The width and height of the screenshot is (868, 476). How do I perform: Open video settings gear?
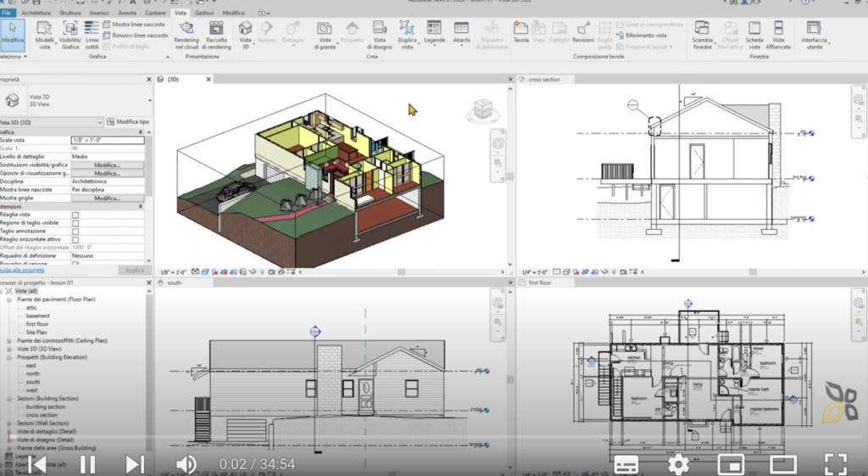[x=677, y=464]
